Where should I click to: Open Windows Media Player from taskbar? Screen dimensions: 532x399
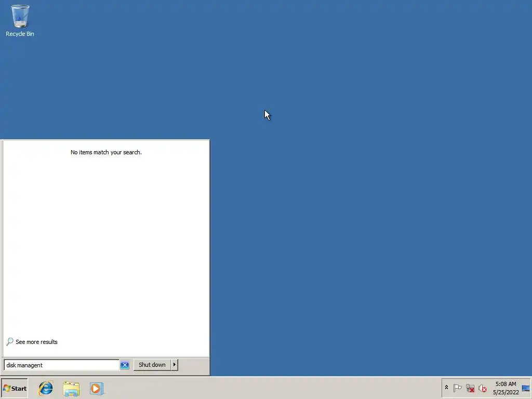97,389
